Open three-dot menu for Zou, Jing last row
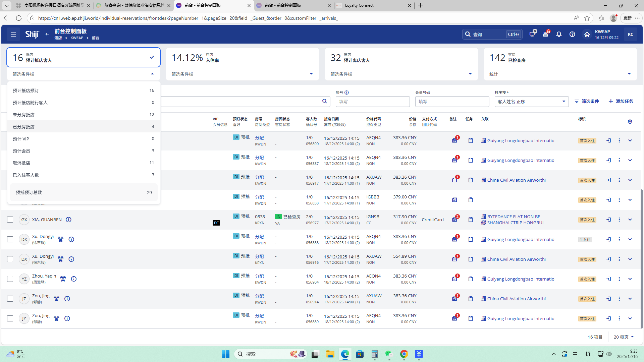Viewport: 644px width, 362px height. (x=619, y=318)
